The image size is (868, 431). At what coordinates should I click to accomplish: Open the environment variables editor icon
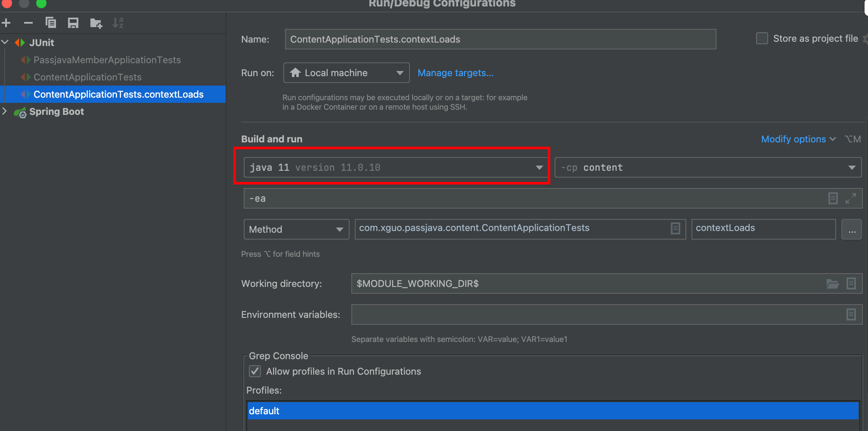851,315
